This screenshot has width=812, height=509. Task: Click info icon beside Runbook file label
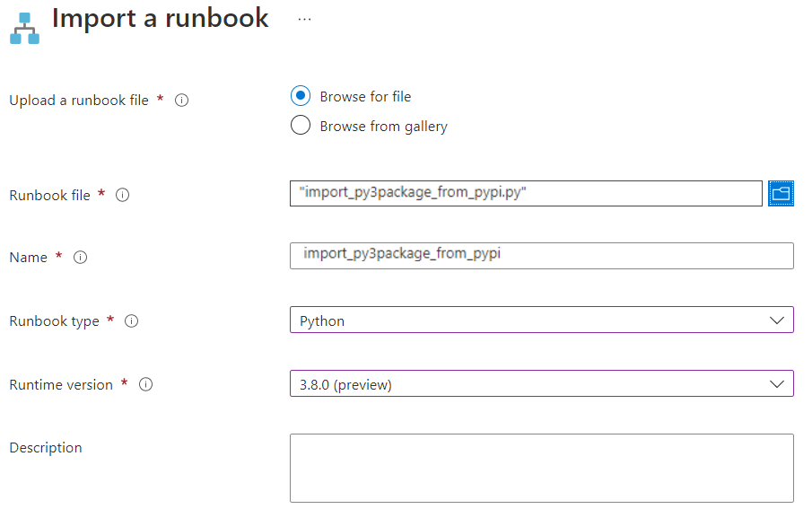pyautogui.click(x=123, y=195)
